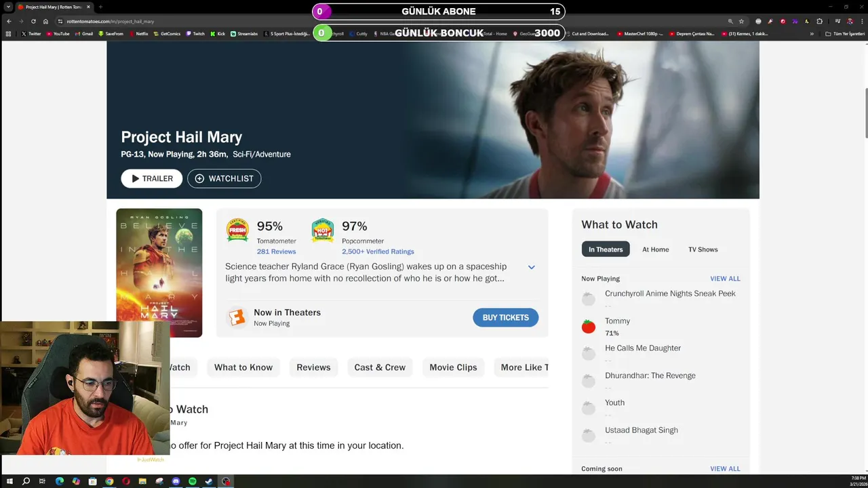Screen dimensions: 868x488
Task: Click the Certified Fresh Tomatometer badge
Action: [237, 230]
